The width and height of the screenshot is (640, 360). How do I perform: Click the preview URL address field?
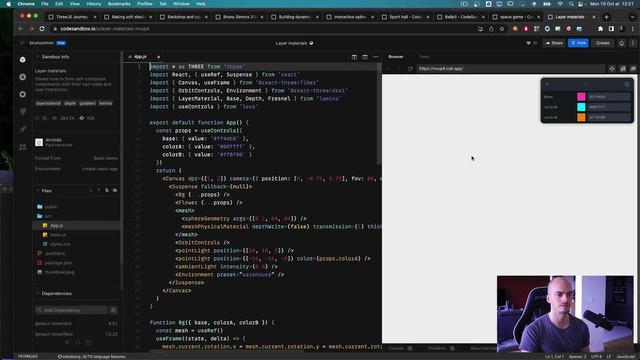[x=510, y=69]
